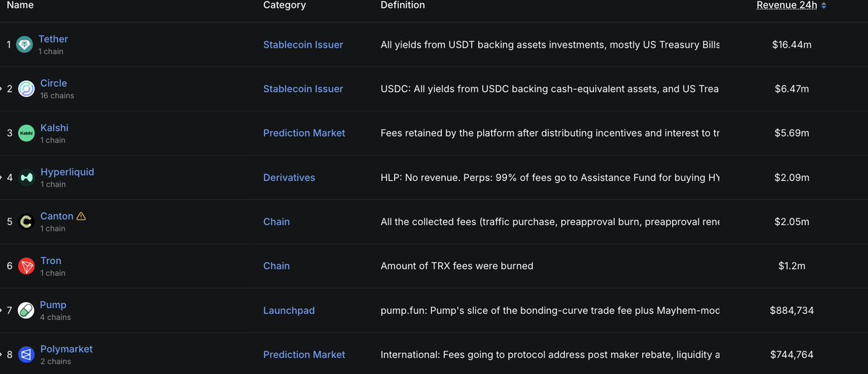The width and height of the screenshot is (868, 374).
Task: Click the Canton logo icon
Action: click(x=26, y=222)
